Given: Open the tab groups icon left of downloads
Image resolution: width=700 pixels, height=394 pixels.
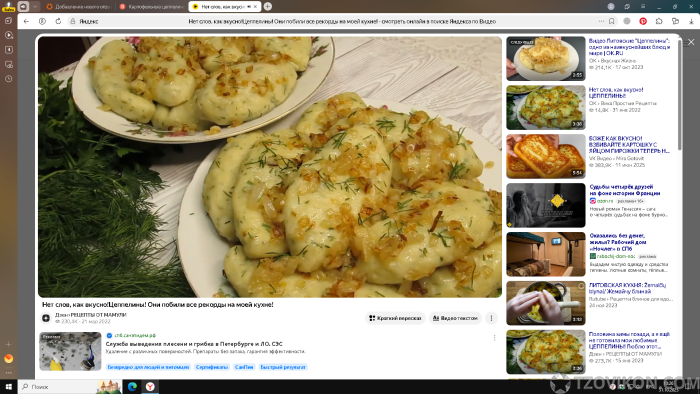Looking at the screenshot, I should click(675, 21).
